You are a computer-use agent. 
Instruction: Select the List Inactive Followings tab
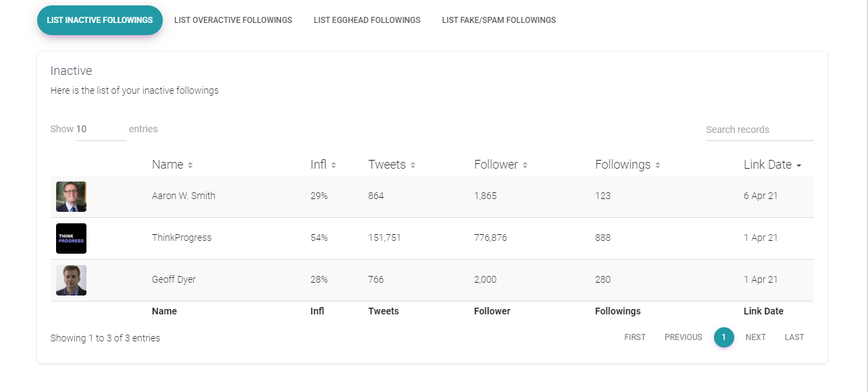99,20
